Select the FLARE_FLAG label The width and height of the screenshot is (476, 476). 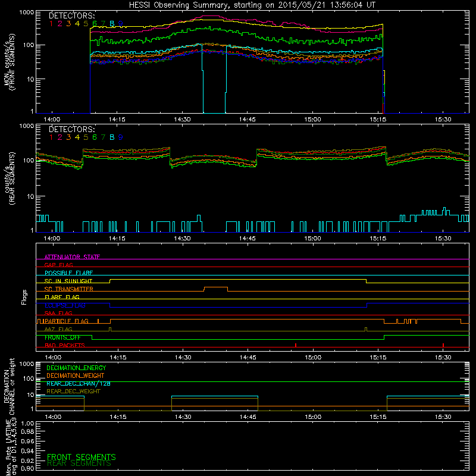click(62, 297)
